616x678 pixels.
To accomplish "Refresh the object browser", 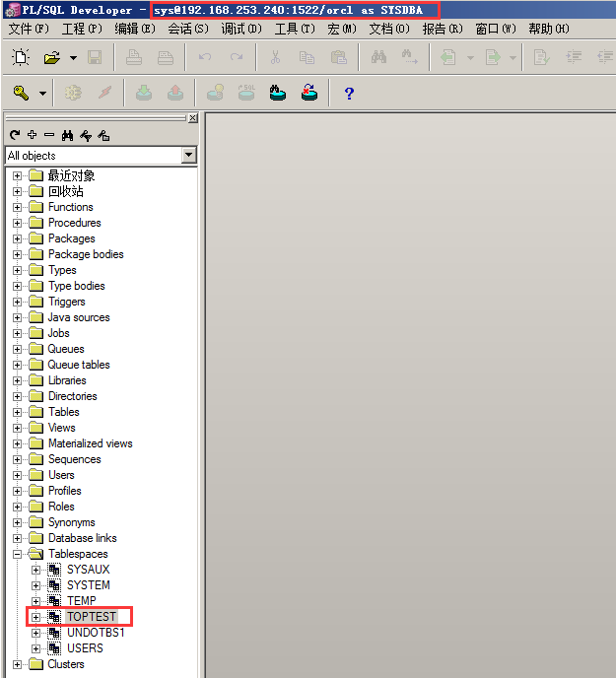I will pyautogui.click(x=15, y=135).
